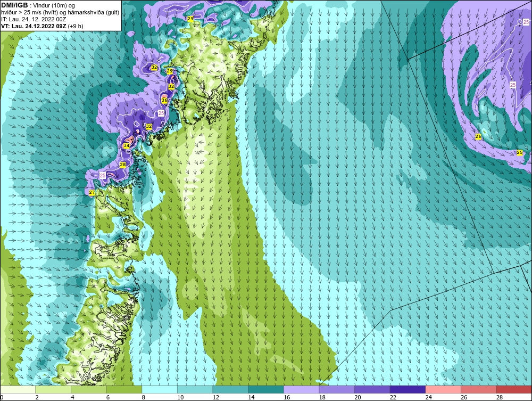Click the white contour label 25 below the 36 label
The height and width of the screenshot is (401, 532).
pos(161,113)
